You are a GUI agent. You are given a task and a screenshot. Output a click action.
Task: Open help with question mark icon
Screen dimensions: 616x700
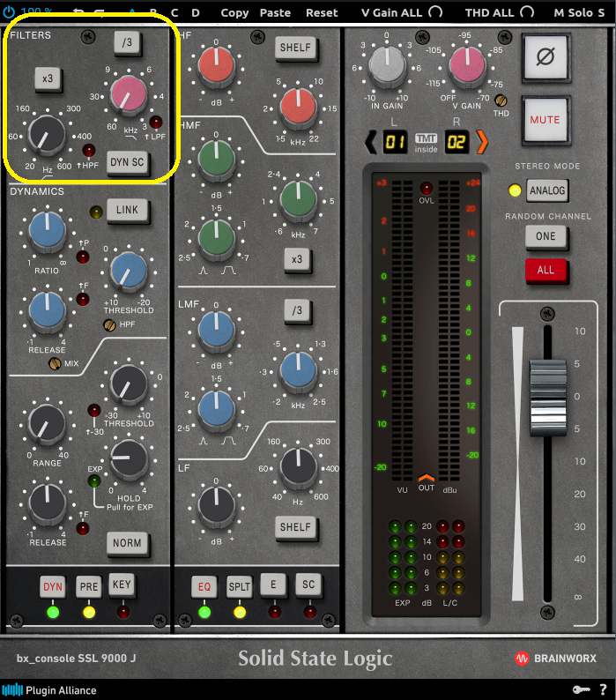604,689
